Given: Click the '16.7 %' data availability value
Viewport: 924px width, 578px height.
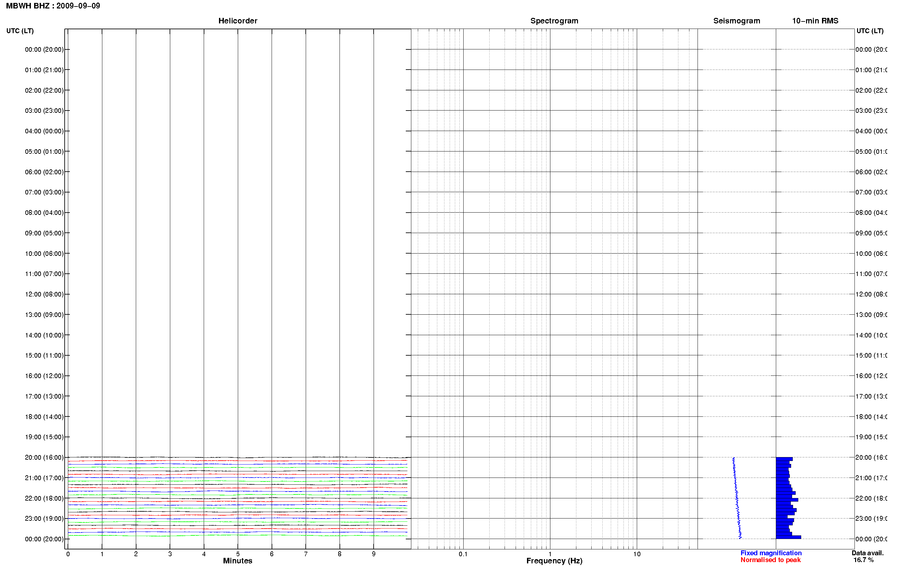Looking at the screenshot, I should pos(863,560).
